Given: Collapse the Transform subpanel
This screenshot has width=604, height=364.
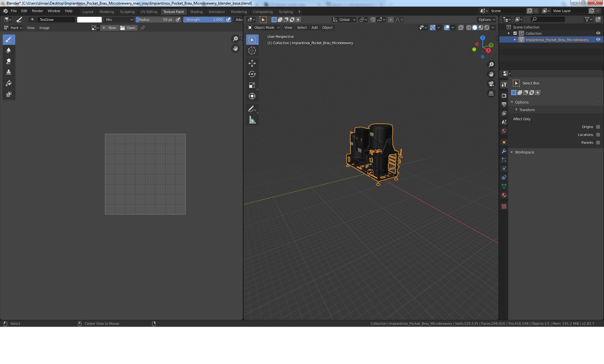Looking at the screenshot, I should 527,110.
